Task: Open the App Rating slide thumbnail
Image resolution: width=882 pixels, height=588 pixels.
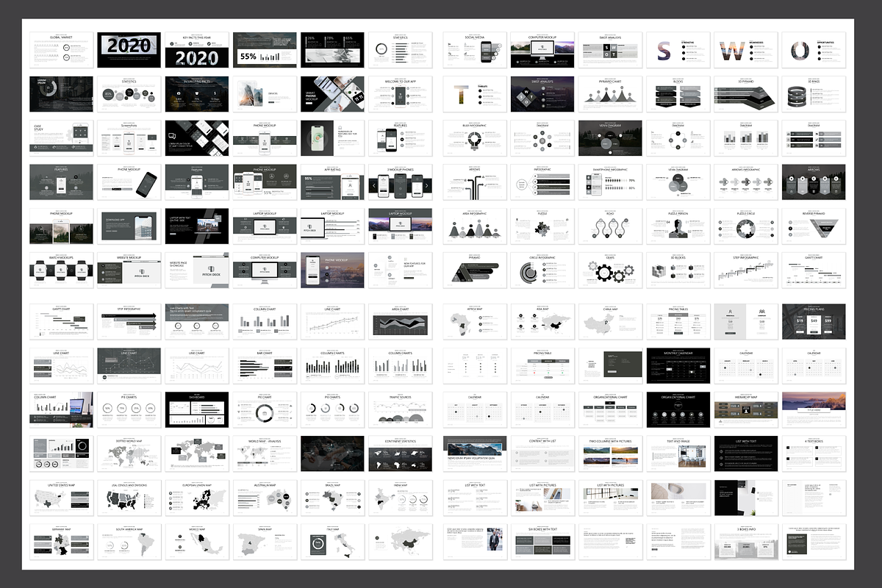Action: [x=332, y=182]
